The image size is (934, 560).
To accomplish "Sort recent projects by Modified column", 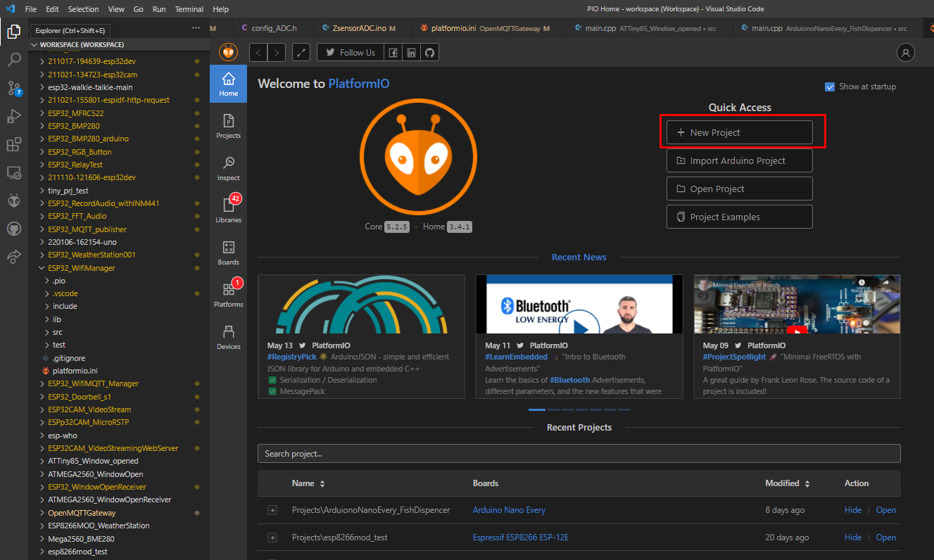I will tap(788, 483).
